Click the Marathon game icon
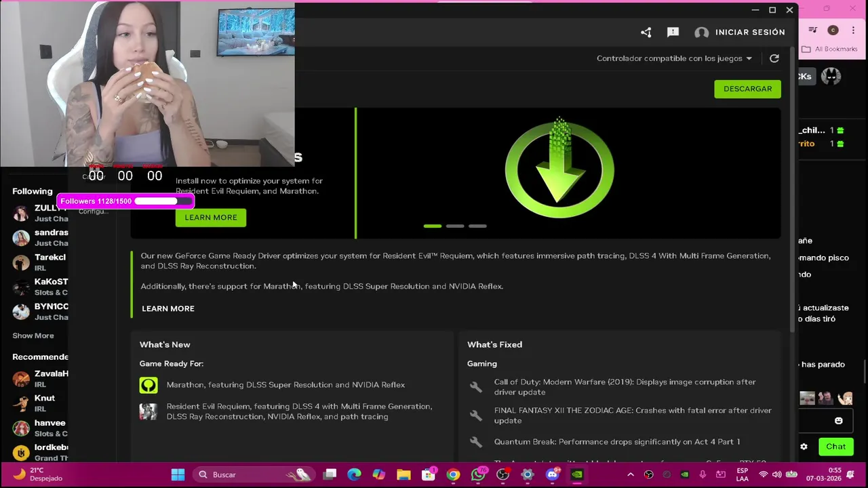This screenshot has height=488, width=868. pos(149,385)
